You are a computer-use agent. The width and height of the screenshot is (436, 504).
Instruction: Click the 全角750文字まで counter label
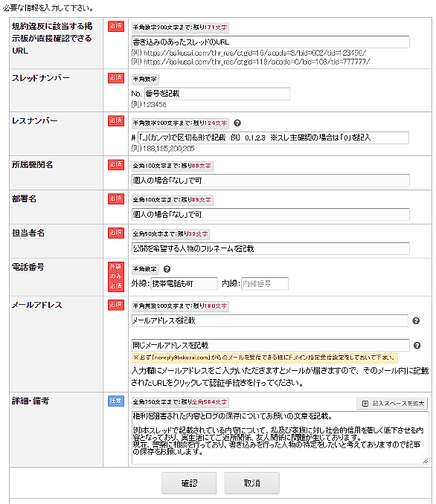tap(180, 402)
